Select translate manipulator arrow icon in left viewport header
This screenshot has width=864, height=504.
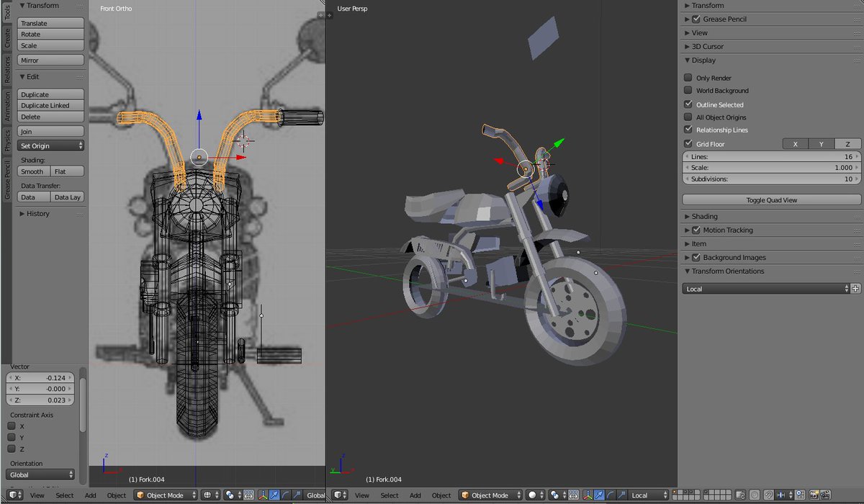pos(274,495)
